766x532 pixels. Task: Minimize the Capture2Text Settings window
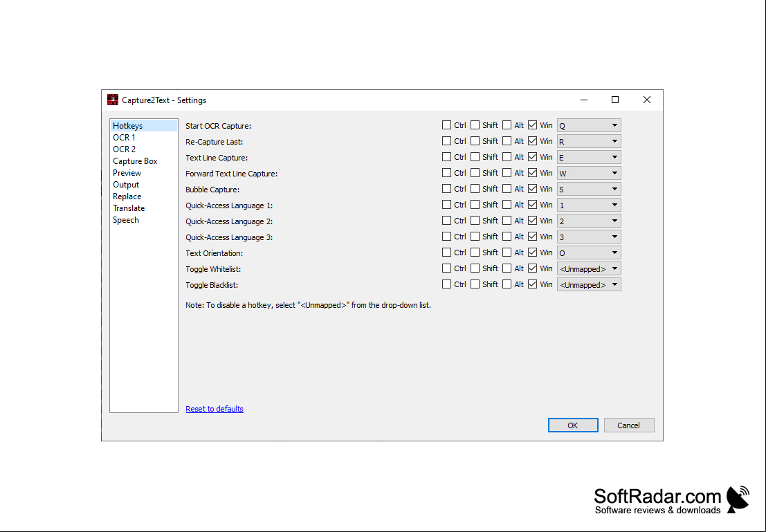coord(584,100)
